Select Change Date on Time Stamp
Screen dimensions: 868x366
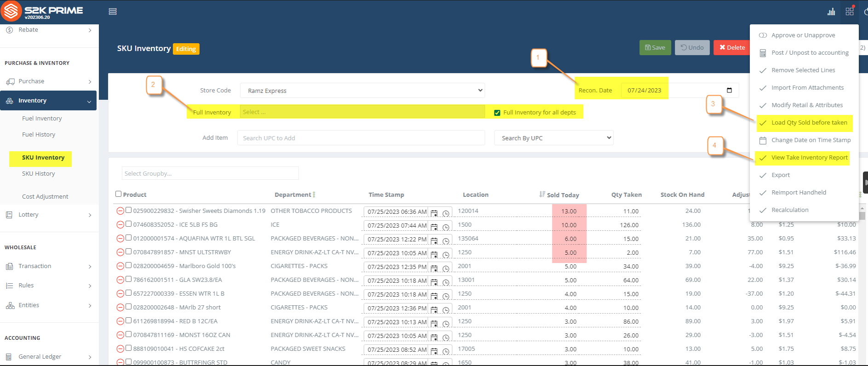[804, 140]
